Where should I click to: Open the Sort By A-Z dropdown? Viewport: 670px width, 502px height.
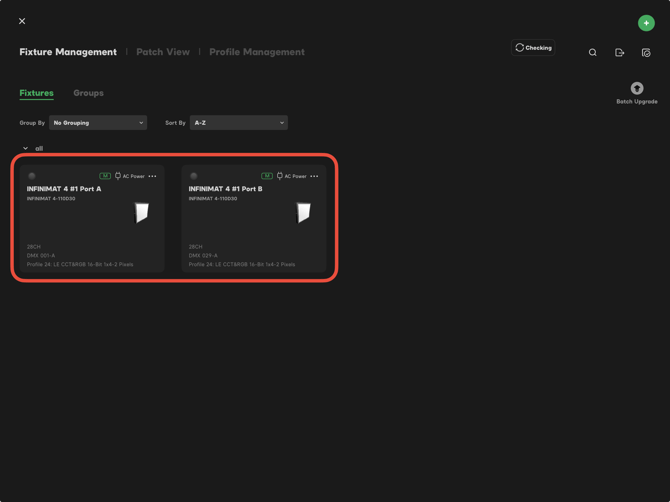(238, 123)
